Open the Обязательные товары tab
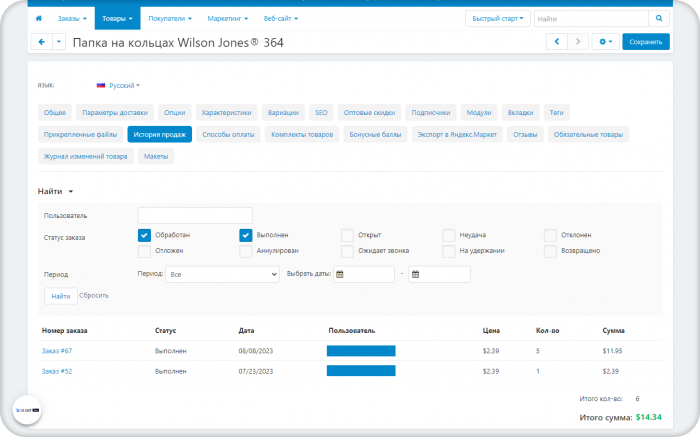This screenshot has width=700, height=437. [588, 134]
